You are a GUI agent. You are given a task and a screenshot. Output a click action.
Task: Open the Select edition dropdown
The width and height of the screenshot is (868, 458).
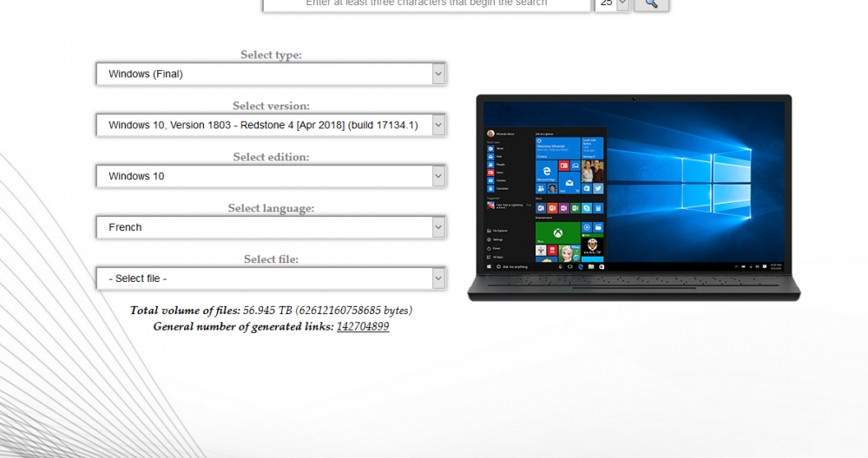pos(271,176)
